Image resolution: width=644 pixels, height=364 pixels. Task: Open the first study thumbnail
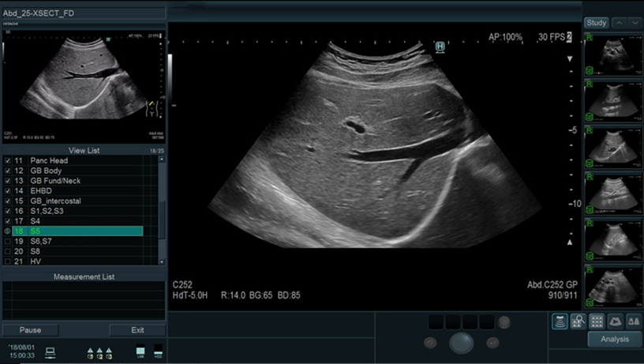[612, 54]
